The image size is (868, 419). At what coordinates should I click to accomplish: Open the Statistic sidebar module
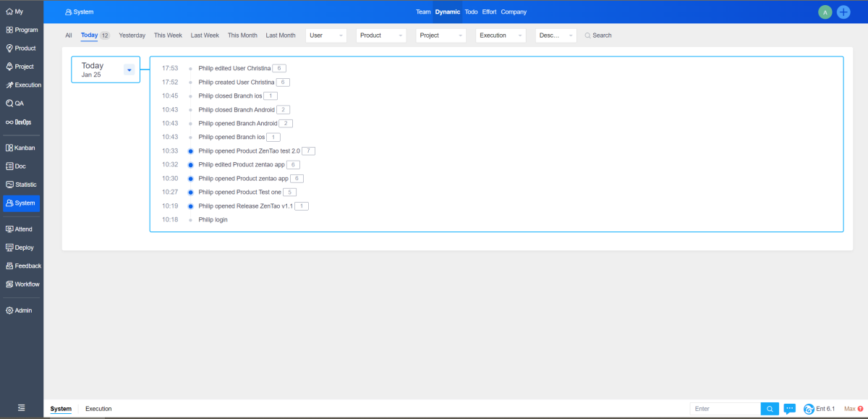[21, 185]
